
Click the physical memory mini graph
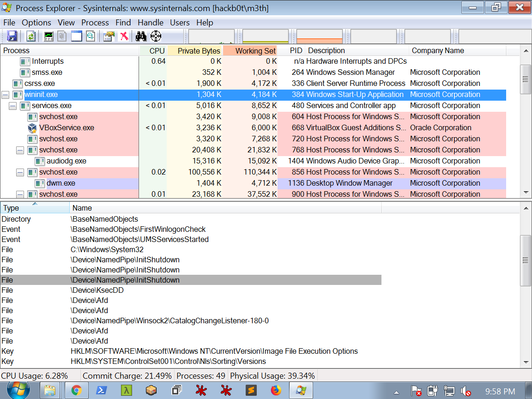[319, 36]
